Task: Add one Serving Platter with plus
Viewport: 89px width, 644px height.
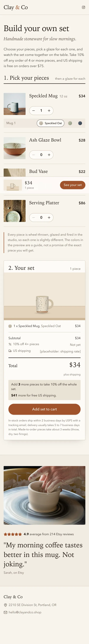Action: 49,217
